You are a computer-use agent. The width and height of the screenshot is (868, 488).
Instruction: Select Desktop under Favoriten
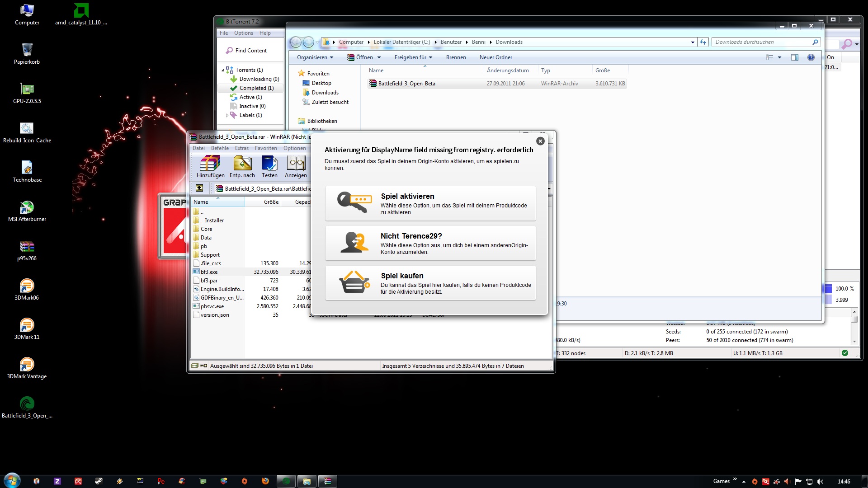[316, 83]
